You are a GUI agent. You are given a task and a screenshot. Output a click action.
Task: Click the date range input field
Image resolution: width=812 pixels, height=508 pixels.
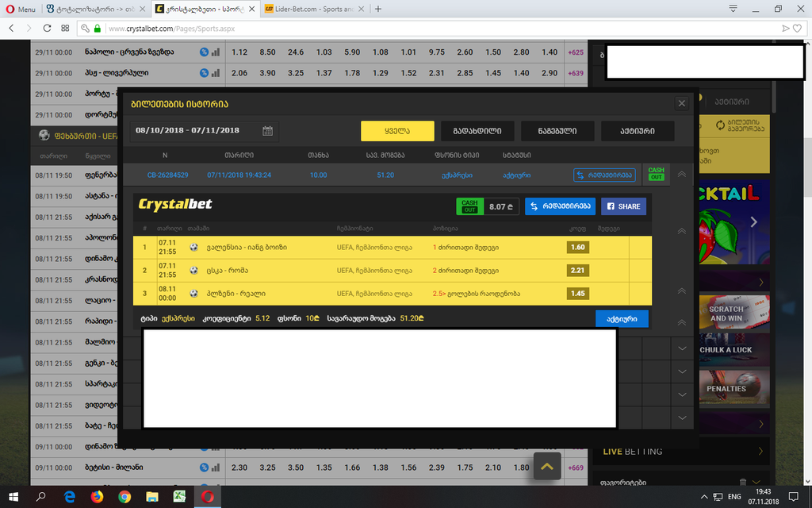click(x=204, y=131)
